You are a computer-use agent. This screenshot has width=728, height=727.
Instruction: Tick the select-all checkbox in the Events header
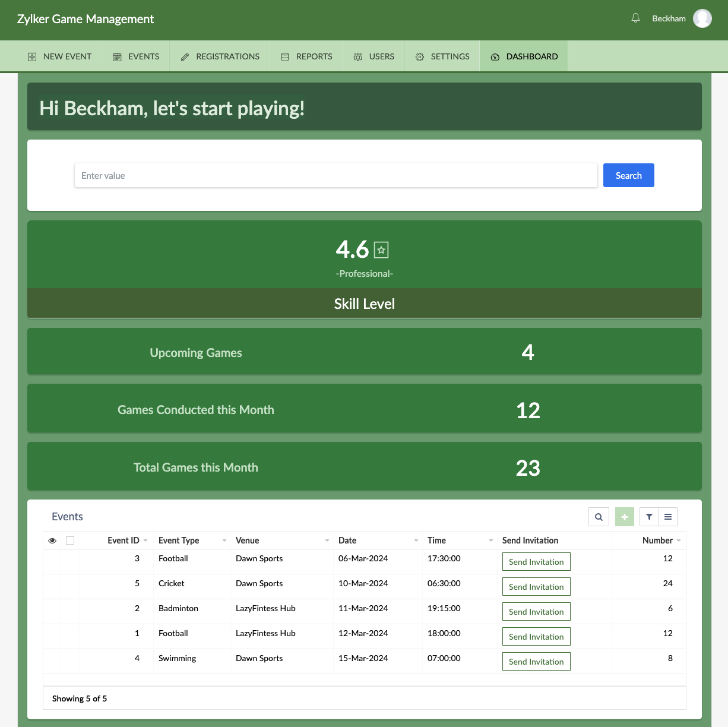(70, 540)
